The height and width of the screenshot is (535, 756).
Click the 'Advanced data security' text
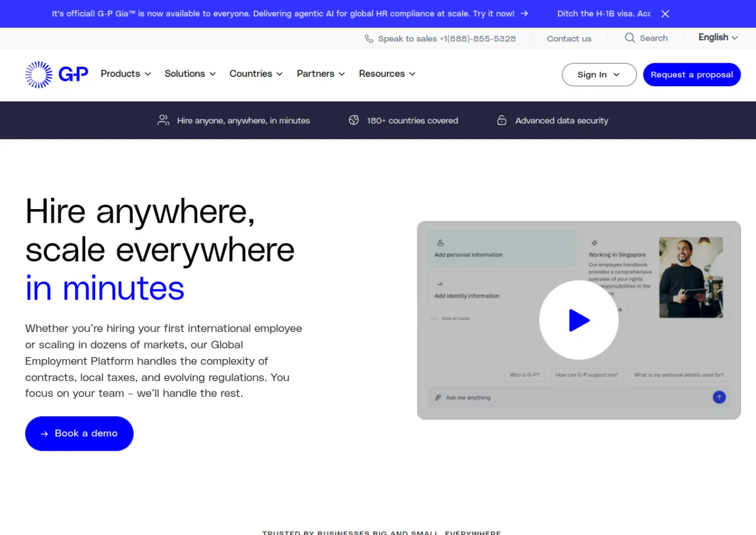562,120
